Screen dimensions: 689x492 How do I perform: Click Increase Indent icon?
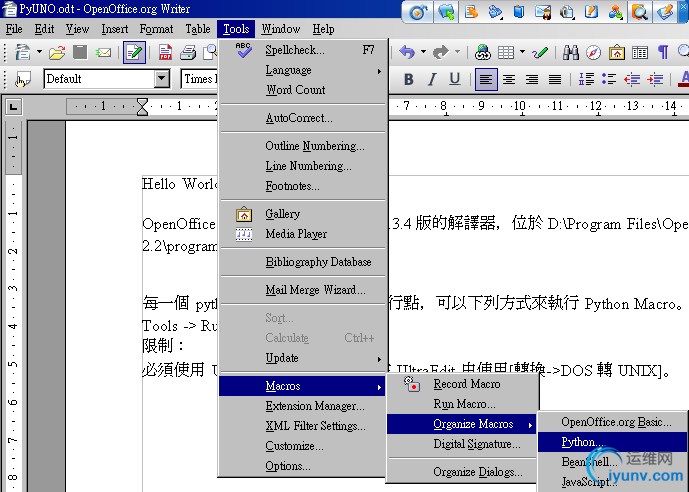tap(655, 80)
